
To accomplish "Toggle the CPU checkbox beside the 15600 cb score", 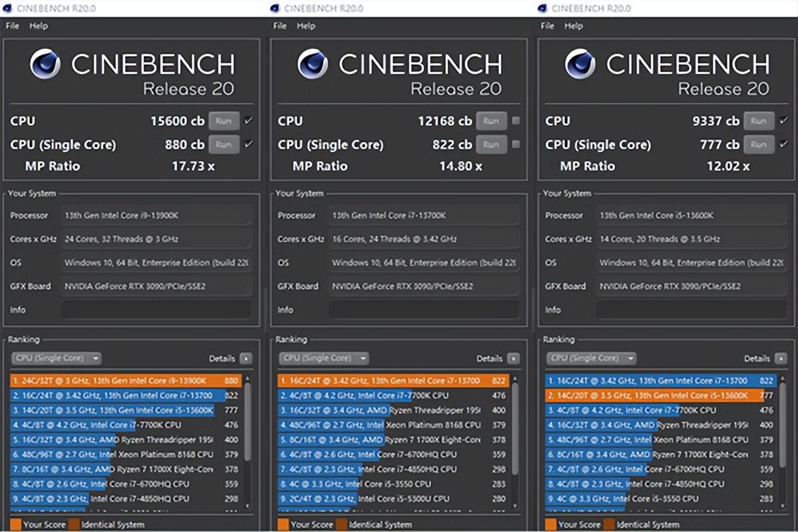I will pos(248,121).
